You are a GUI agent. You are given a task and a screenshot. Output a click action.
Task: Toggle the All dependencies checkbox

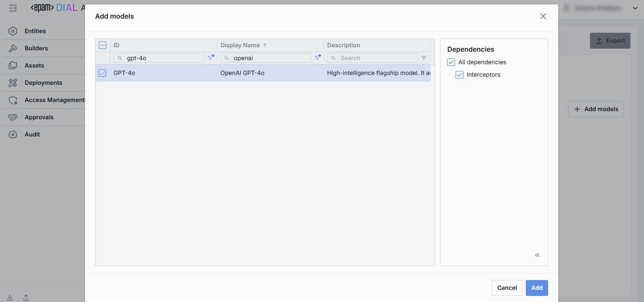[x=451, y=62]
